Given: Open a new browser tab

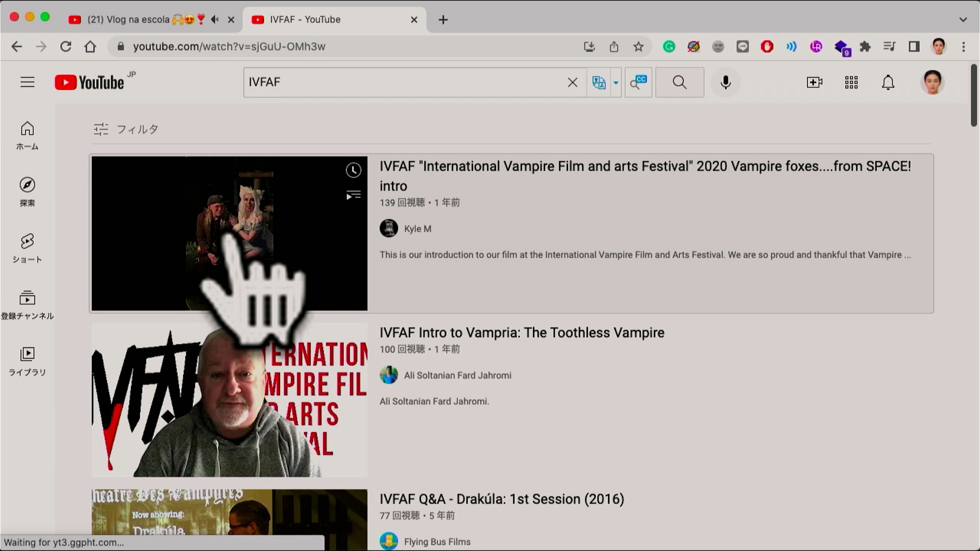Looking at the screenshot, I should coord(443,19).
